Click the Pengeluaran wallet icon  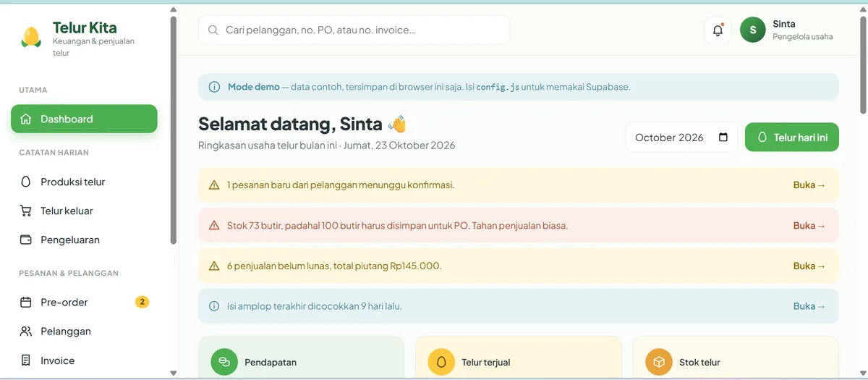pyautogui.click(x=26, y=240)
